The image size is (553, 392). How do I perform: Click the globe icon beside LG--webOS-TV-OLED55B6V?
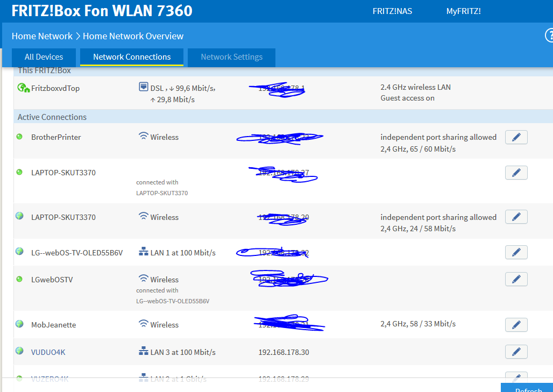point(19,251)
